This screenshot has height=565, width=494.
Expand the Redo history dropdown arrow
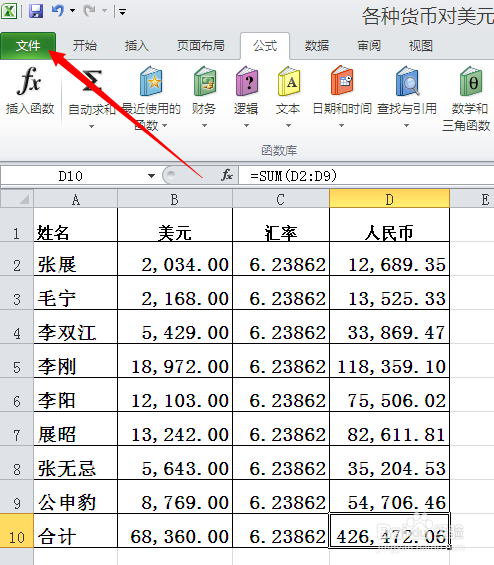click(x=104, y=11)
